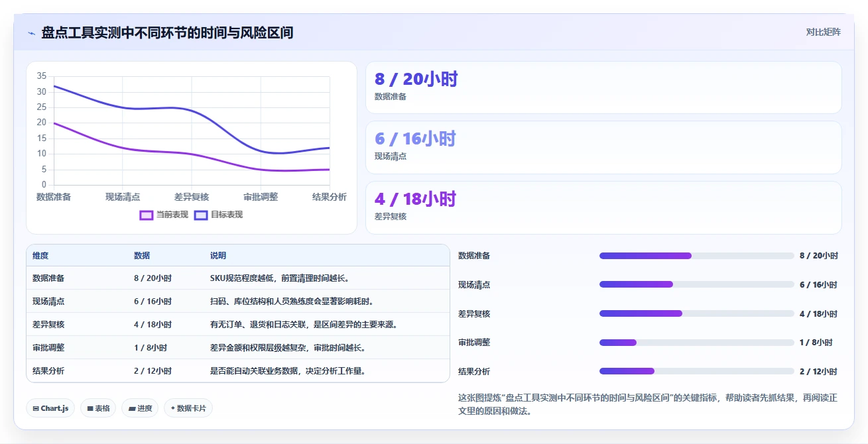Viewport: 868px width, 444px height.
Task: Click the 盘点工具实测 page title
Action: pyautogui.click(x=167, y=32)
